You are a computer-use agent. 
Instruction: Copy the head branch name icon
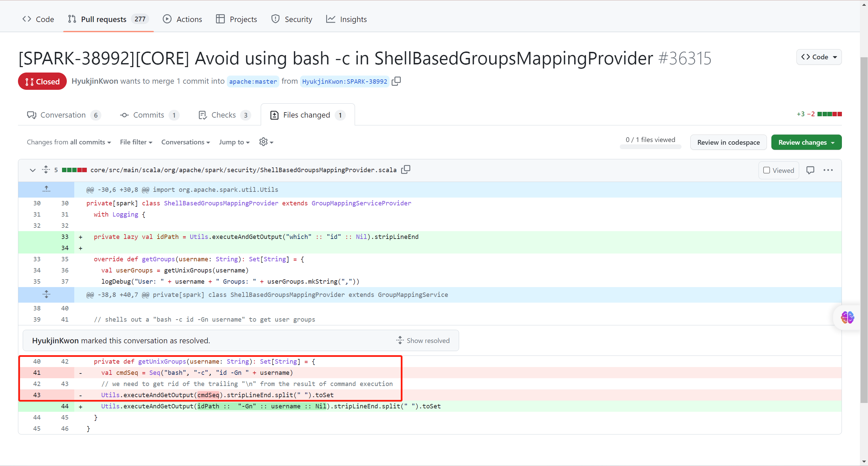coord(396,81)
